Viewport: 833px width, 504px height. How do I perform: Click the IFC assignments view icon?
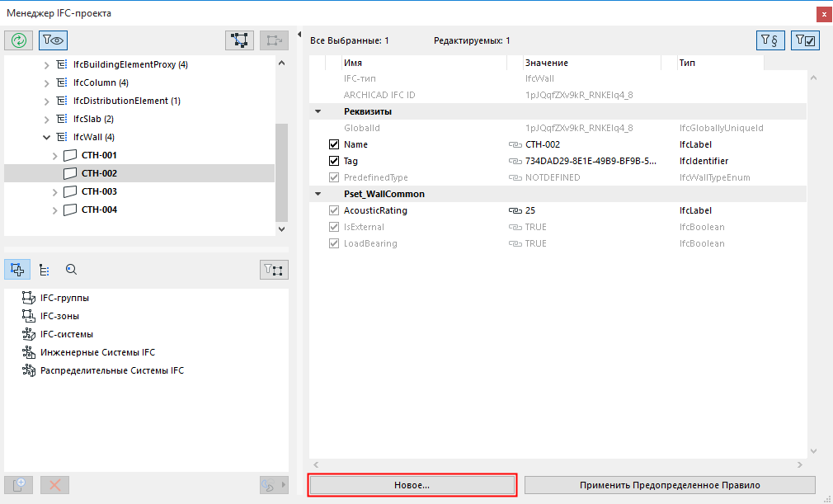coord(18,269)
